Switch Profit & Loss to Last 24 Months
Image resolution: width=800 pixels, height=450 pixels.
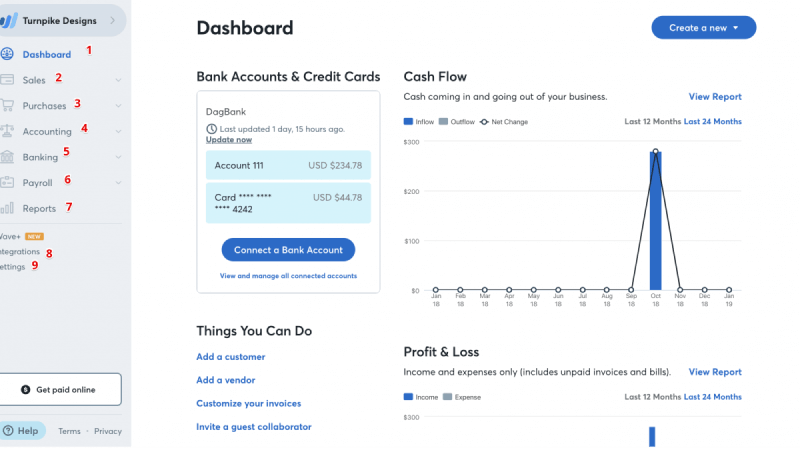coord(712,397)
